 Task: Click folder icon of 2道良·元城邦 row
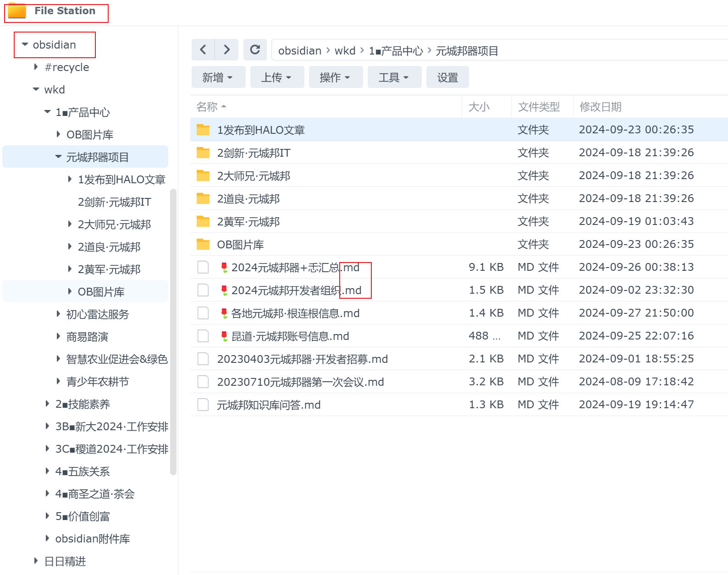pyautogui.click(x=203, y=198)
